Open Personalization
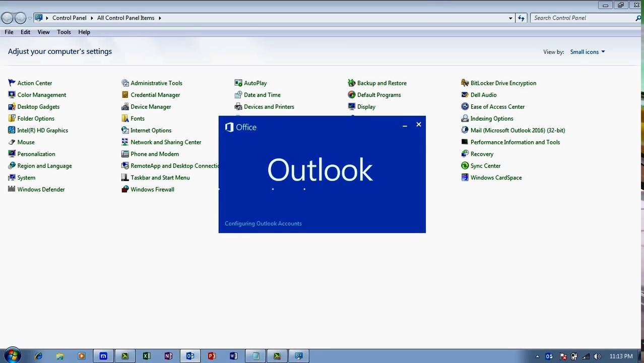 point(32,154)
